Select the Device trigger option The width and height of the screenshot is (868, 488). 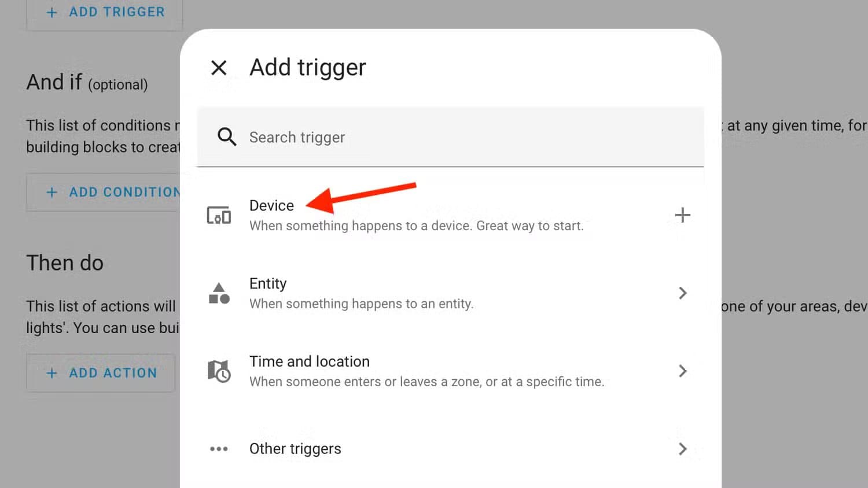450,215
